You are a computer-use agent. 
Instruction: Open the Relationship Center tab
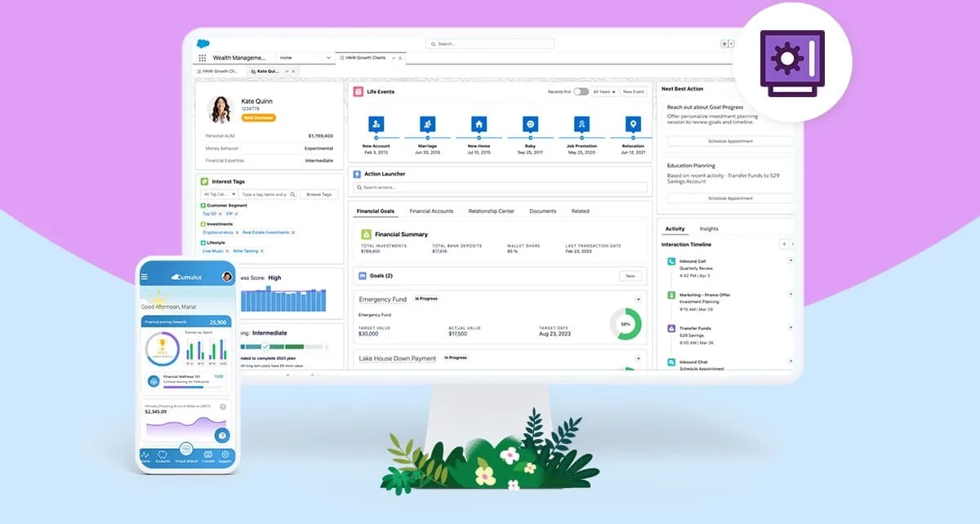point(491,211)
